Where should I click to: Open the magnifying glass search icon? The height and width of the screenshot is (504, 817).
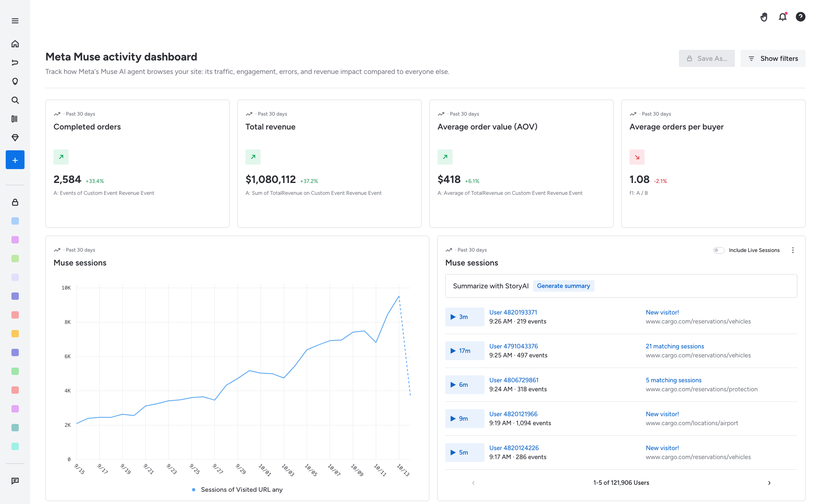[15, 100]
